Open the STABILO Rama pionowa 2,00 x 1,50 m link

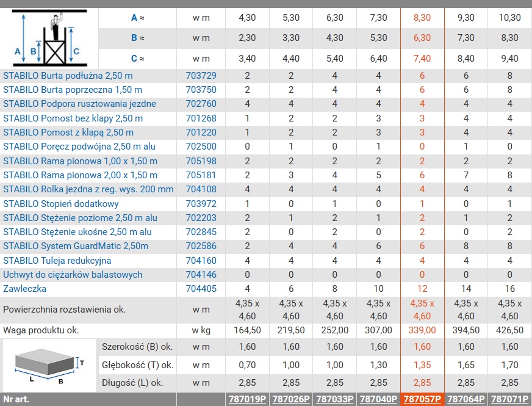click(80, 175)
